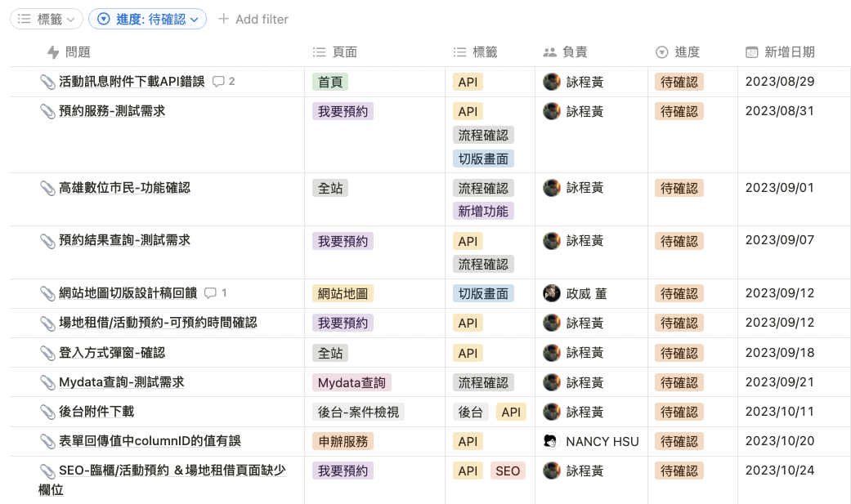The image size is (851, 504).
Task: Click the lightning icon in 問題 header
Action: tap(53, 52)
